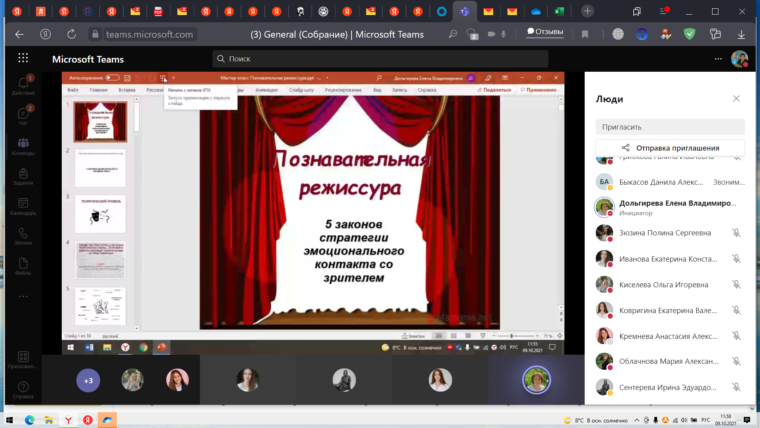
Task: Click the Invite (Пригласить) input field
Action: (x=670, y=127)
